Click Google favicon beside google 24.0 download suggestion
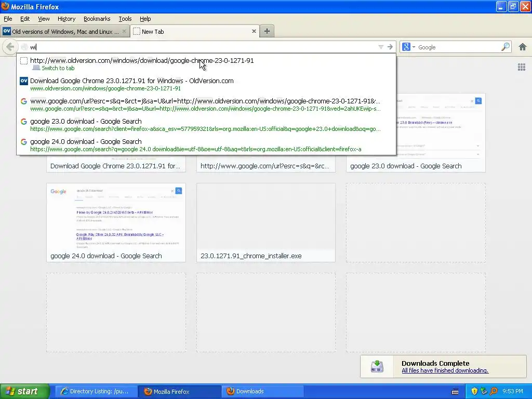Viewport: 532px width, 399px height. pos(24,142)
